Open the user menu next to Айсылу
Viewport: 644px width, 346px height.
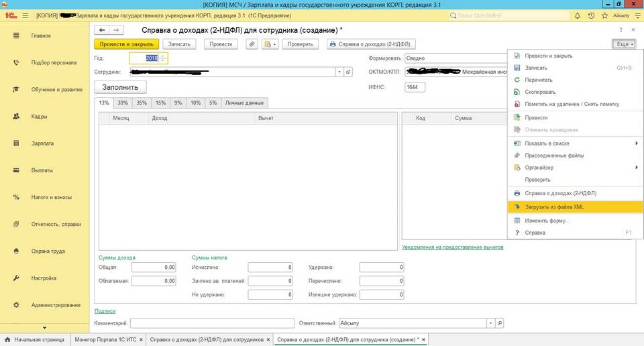637,15
